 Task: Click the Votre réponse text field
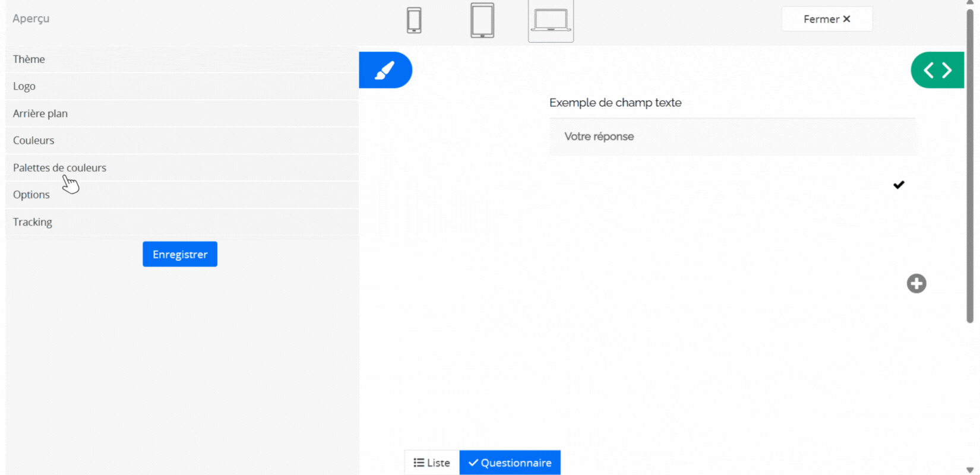click(732, 137)
